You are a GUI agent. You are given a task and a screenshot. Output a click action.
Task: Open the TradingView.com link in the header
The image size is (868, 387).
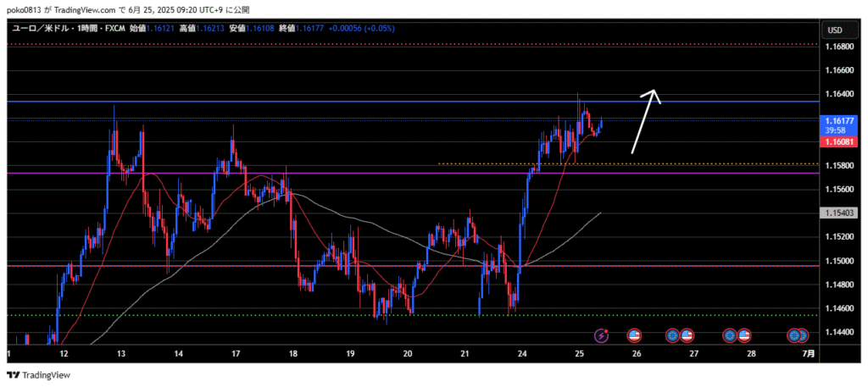[x=95, y=10]
